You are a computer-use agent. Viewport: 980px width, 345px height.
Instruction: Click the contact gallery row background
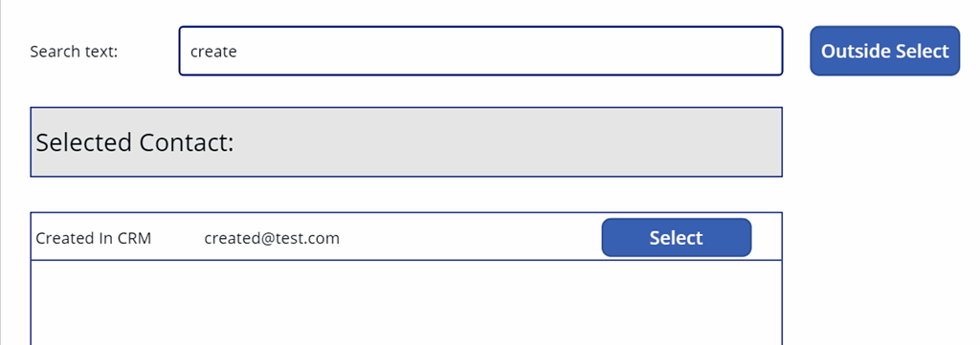406,236
